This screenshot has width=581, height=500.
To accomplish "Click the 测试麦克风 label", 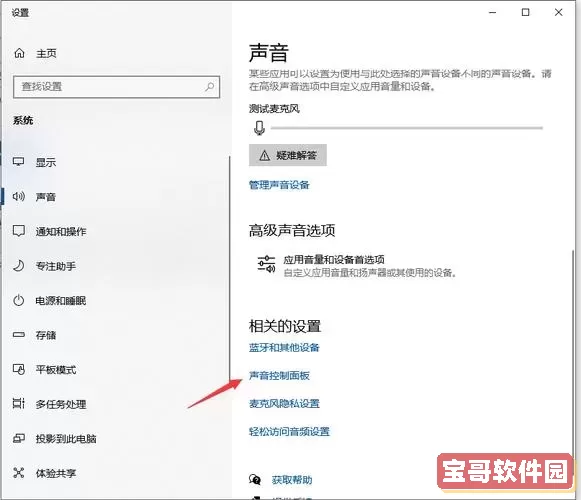I will click(274, 109).
